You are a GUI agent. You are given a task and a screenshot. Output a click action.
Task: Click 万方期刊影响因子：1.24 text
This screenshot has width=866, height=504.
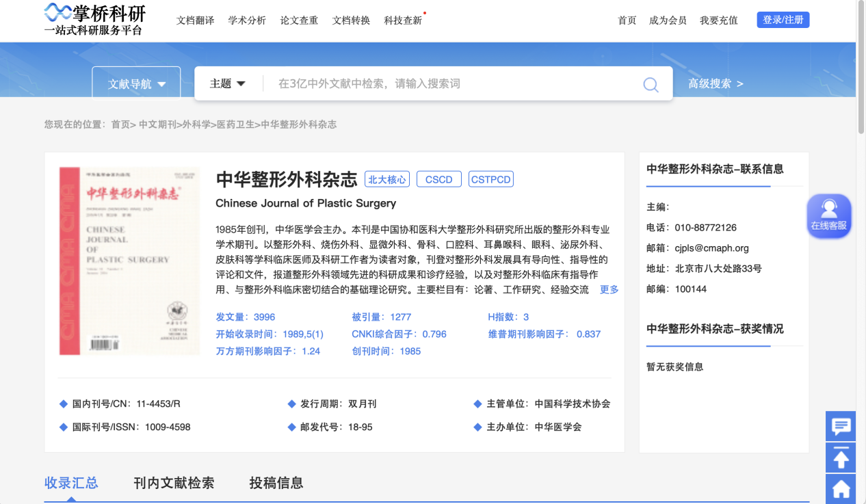[268, 352]
